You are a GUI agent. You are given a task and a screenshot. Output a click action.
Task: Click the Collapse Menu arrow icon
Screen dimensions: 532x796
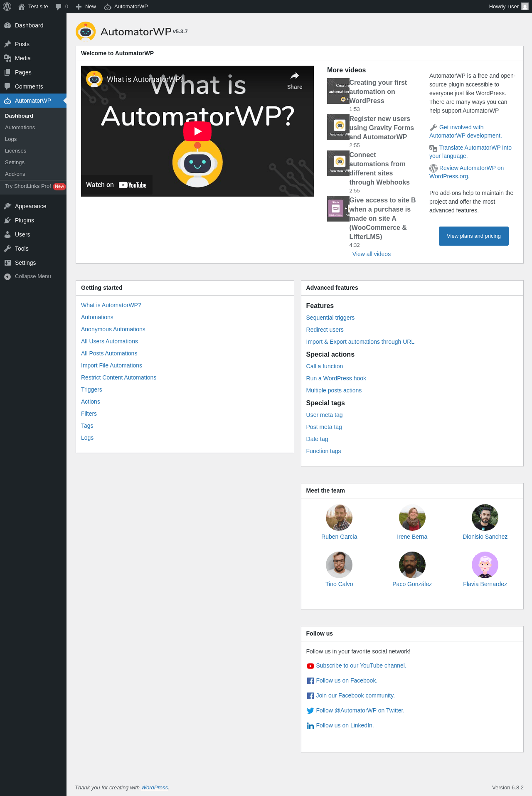pyautogui.click(x=7, y=276)
